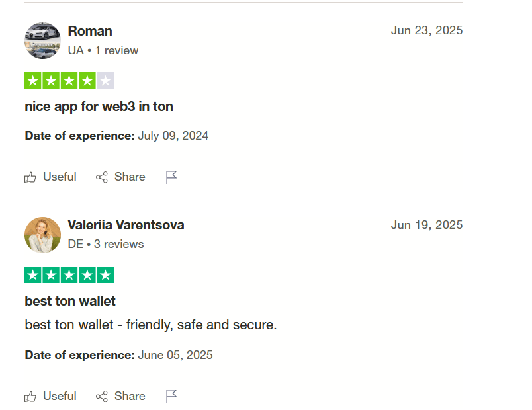Open review title 'nice app for web3 in ton'

[x=99, y=107]
